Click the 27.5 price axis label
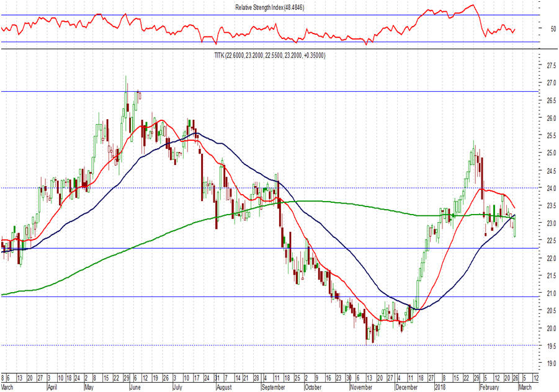 [x=551, y=65]
